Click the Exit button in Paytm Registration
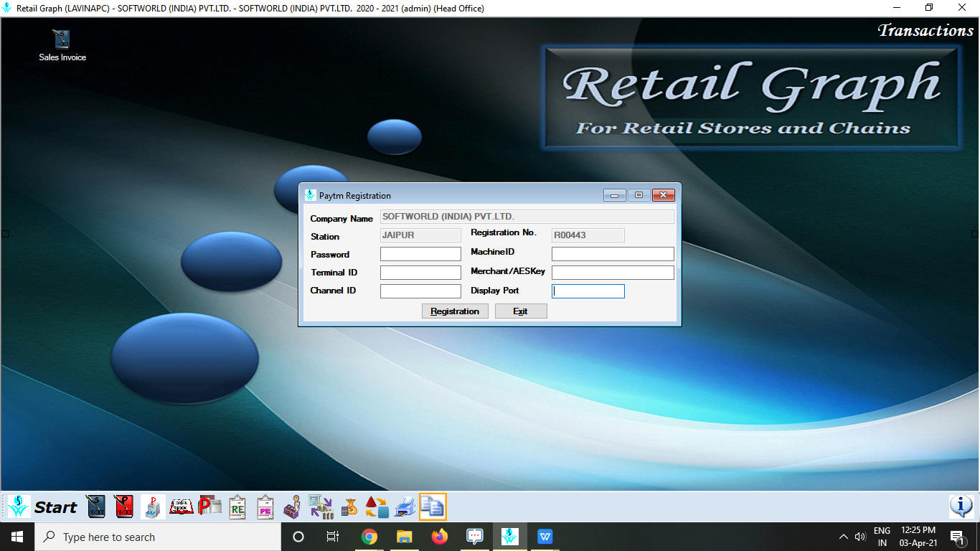This screenshot has height=551, width=980. (x=521, y=311)
